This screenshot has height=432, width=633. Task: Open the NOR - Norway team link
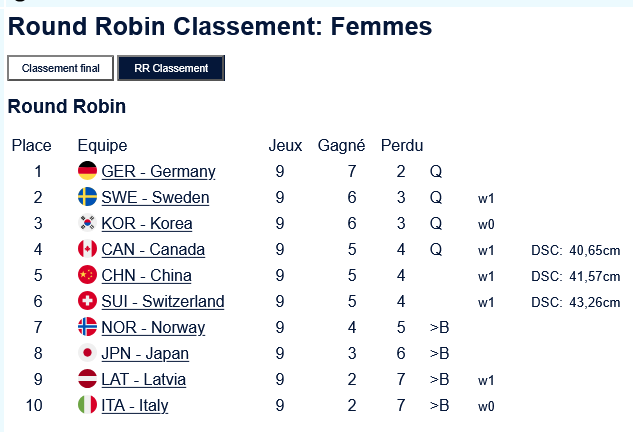153,328
